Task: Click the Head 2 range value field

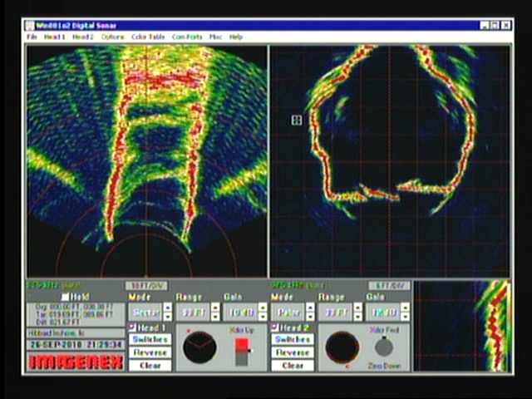Action: (x=336, y=313)
